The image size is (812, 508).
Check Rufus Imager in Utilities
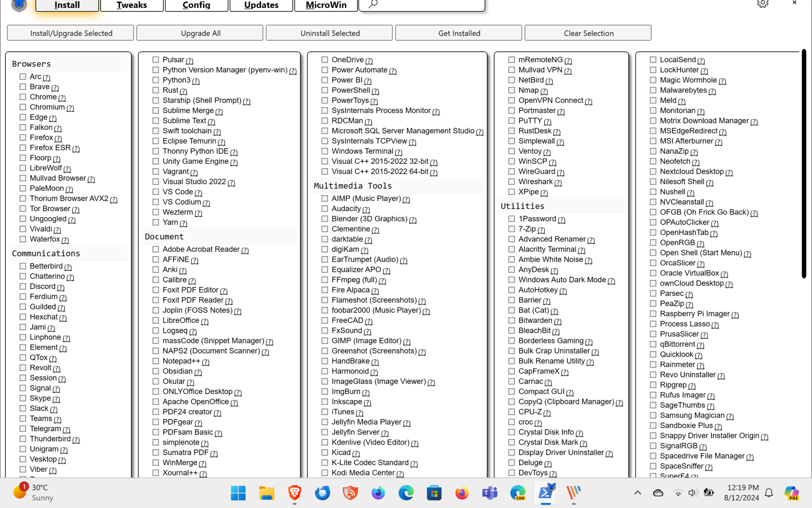pyautogui.click(x=653, y=395)
